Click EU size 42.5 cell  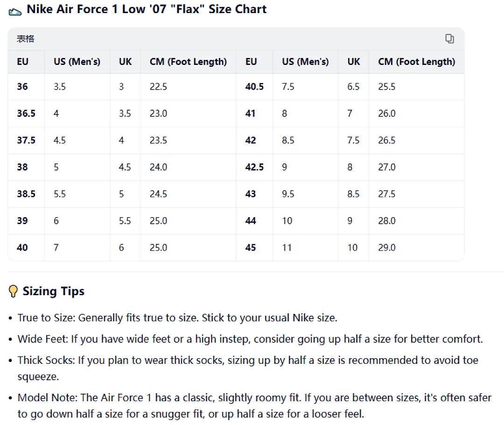pyautogui.click(x=254, y=167)
